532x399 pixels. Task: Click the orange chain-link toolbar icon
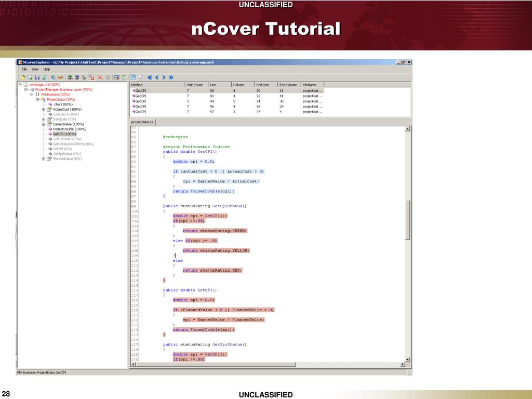pyautogui.click(x=61, y=78)
